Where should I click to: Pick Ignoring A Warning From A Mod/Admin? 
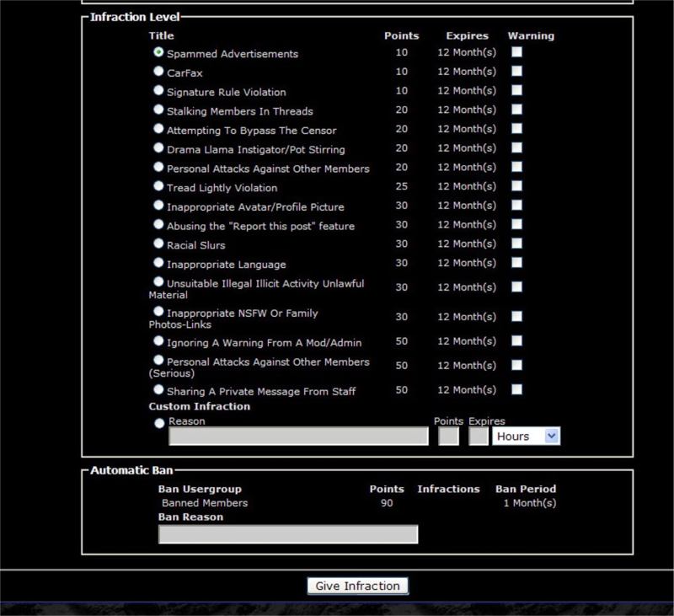click(158, 341)
